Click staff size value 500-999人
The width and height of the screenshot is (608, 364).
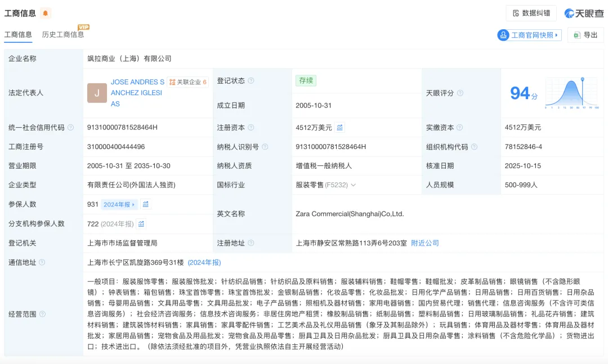click(521, 185)
